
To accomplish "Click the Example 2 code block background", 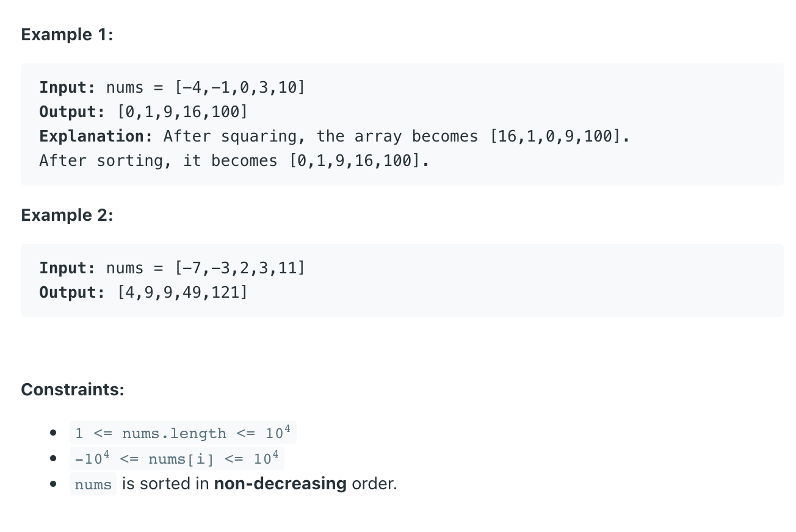I will click(402, 281).
